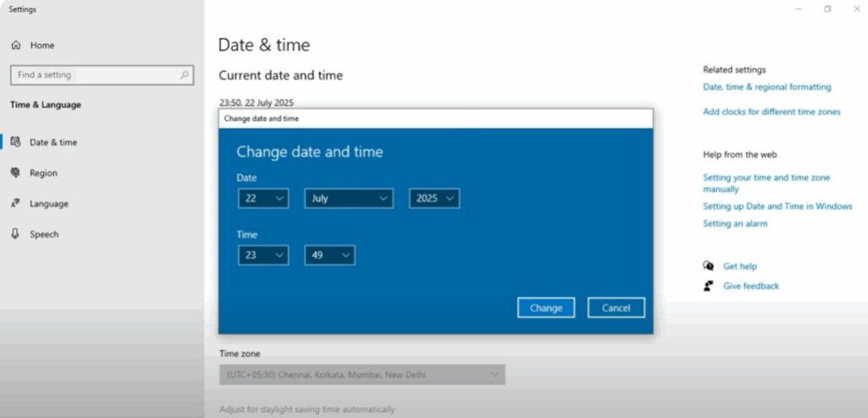
Task: Click the Time & Language section heading
Action: pyautogui.click(x=46, y=104)
